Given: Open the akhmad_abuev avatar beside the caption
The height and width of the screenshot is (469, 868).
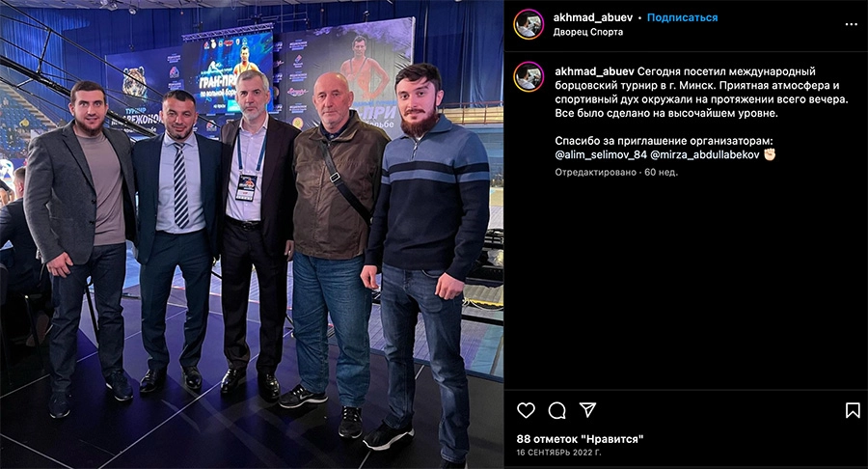Looking at the screenshot, I should pyautogui.click(x=529, y=76).
